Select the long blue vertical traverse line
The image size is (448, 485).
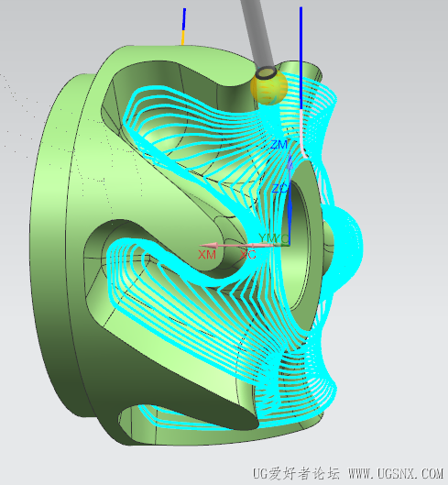300,58
